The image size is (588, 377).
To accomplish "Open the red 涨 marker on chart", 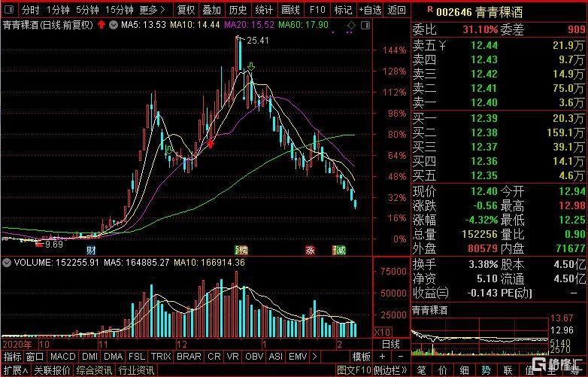I will click(x=310, y=250).
